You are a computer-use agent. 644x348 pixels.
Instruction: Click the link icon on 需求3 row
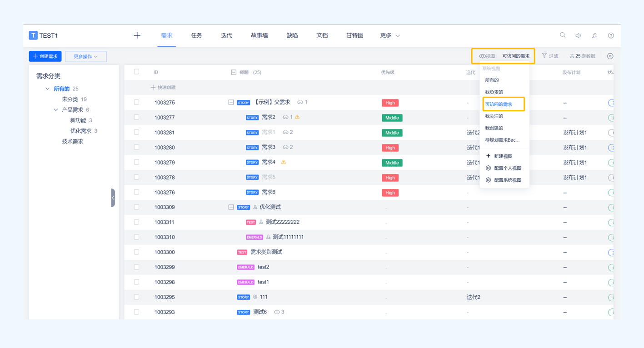point(285,147)
